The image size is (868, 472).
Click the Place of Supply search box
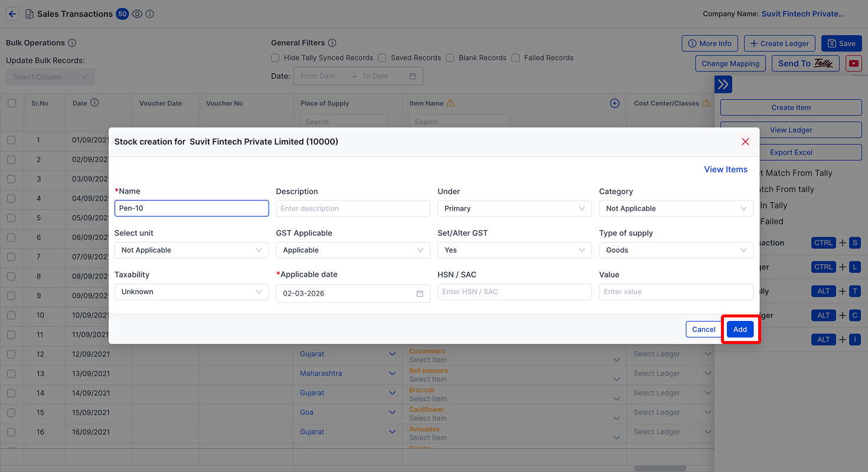point(344,122)
